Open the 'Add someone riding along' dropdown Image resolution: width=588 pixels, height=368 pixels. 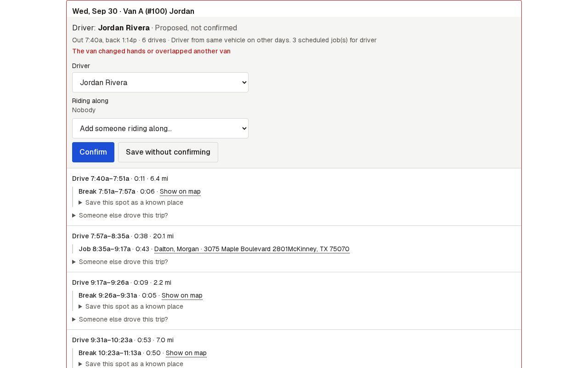tap(160, 128)
